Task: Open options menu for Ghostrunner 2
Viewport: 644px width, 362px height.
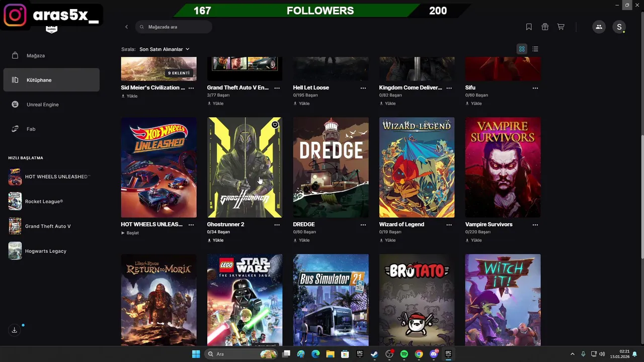Action: pyautogui.click(x=277, y=225)
